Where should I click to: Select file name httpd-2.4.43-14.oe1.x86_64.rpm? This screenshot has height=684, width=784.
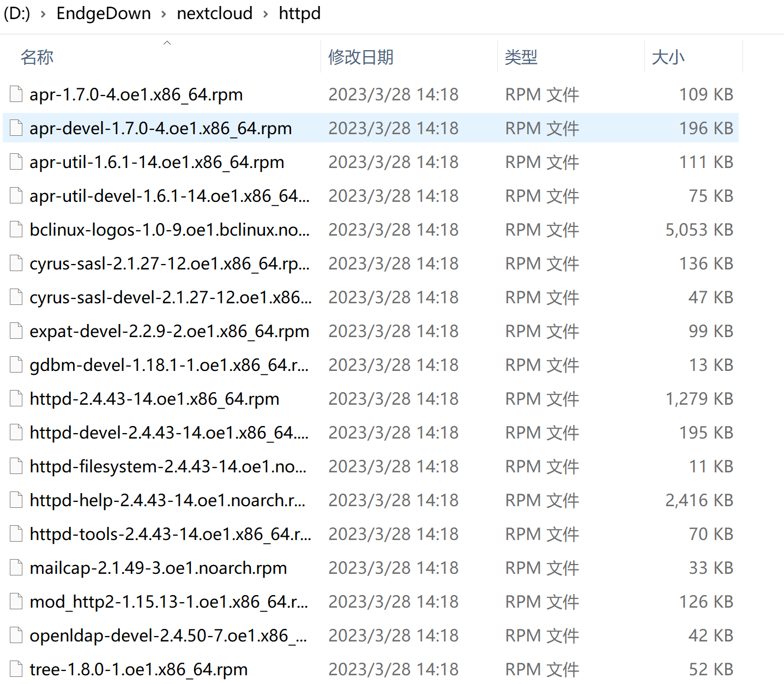click(154, 399)
